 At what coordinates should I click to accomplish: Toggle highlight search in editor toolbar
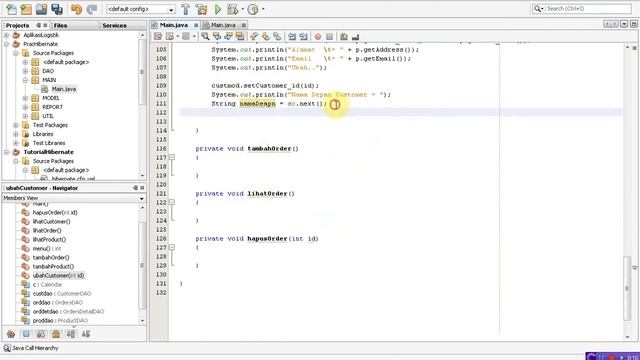pos(240,37)
